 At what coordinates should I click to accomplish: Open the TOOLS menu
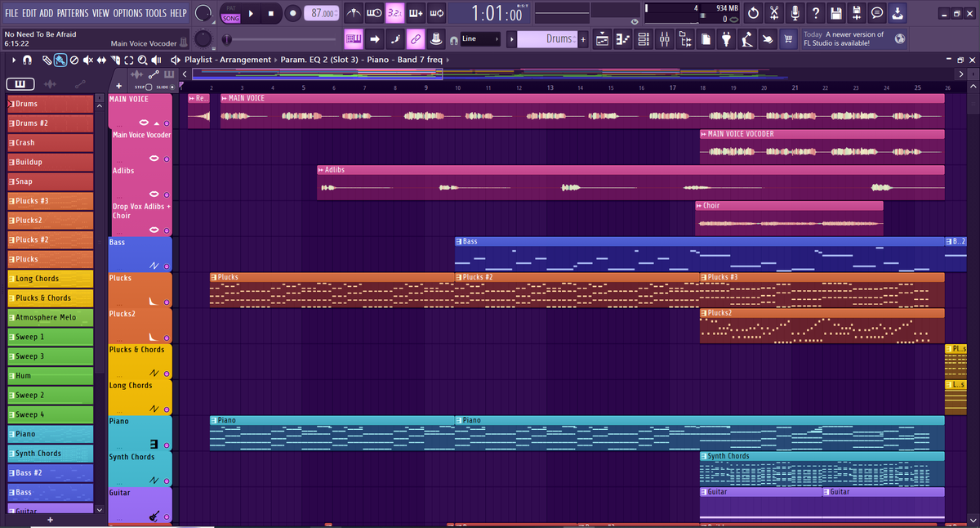click(156, 13)
